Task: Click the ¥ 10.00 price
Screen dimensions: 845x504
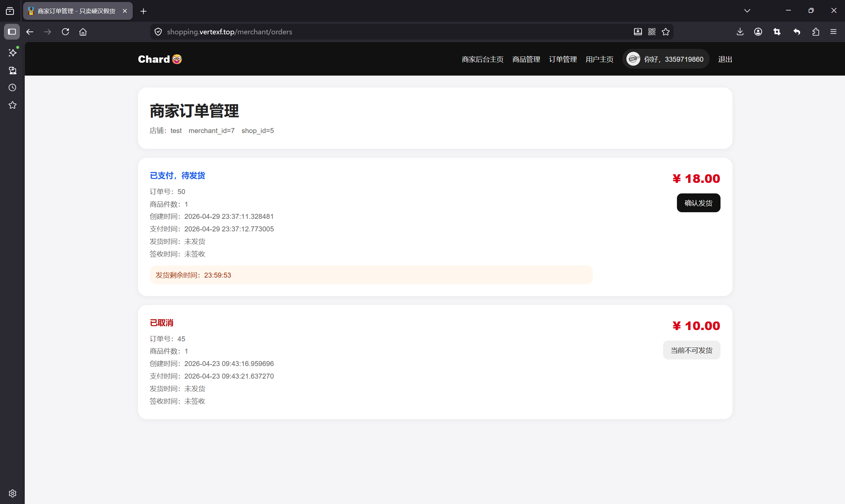Action: point(696,326)
